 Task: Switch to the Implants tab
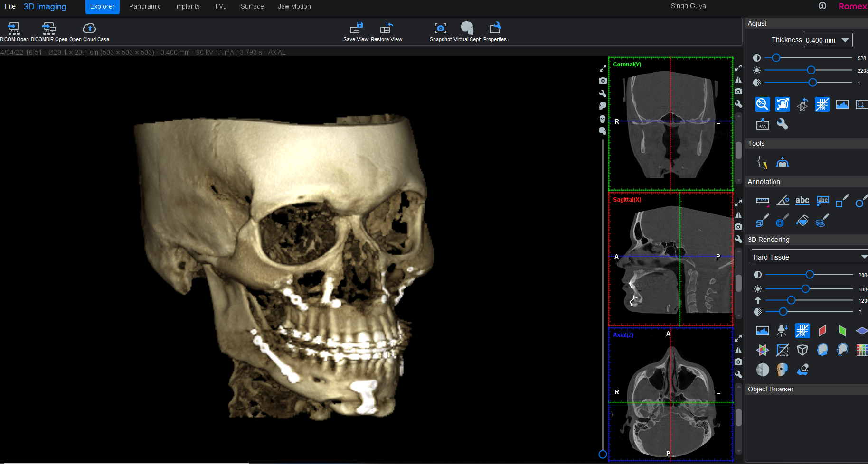(187, 6)
